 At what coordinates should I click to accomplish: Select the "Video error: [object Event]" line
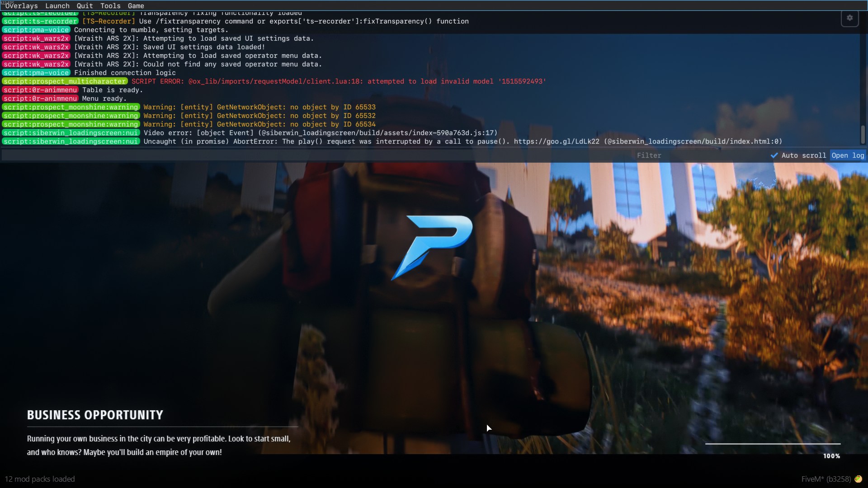click(321, 133)
